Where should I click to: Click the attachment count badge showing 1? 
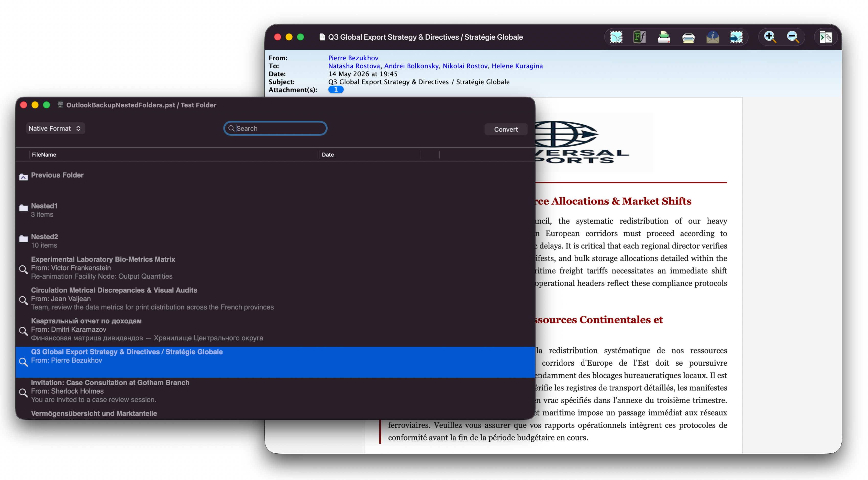(x=336, y=89)
